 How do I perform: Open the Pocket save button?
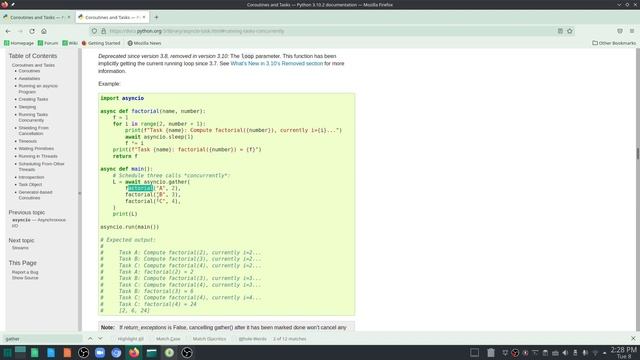tap(620, 31)
